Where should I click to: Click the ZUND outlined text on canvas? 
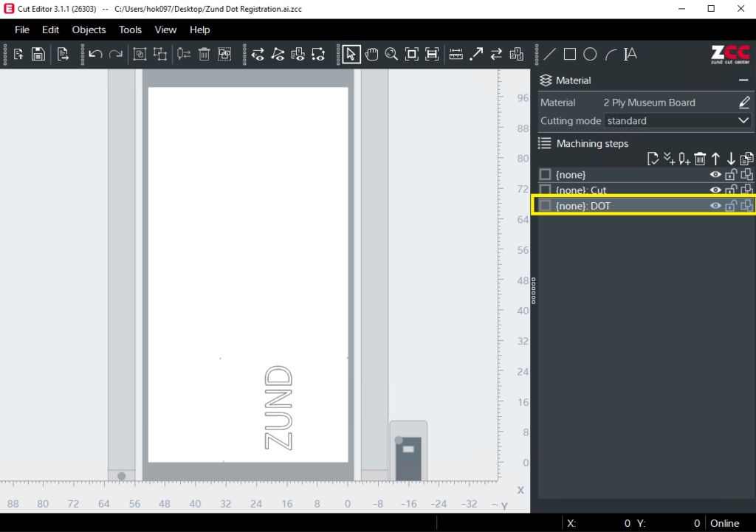[x=278, y=407]
